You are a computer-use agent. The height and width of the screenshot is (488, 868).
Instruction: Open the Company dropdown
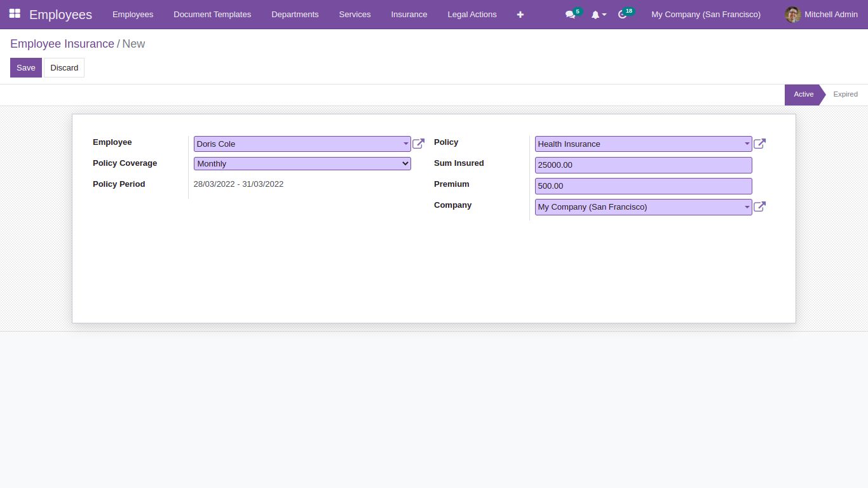tap(747, 207)
